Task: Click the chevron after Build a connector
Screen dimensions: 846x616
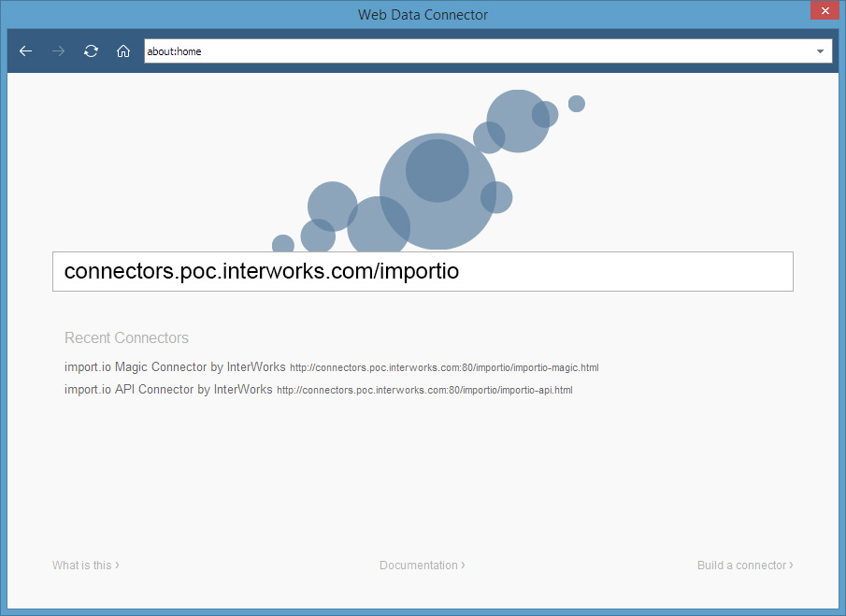Action: click(791, 566)
